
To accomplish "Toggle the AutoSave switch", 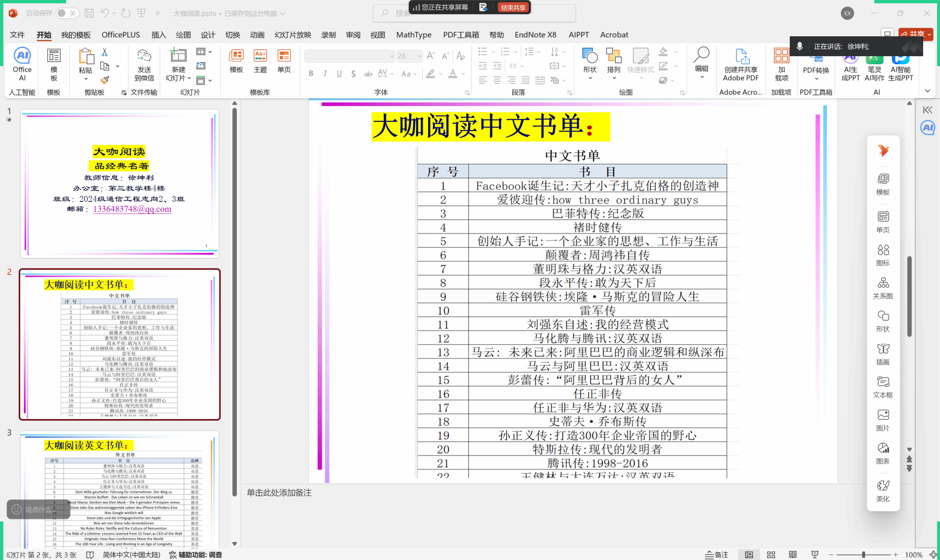I will point(67,13).
